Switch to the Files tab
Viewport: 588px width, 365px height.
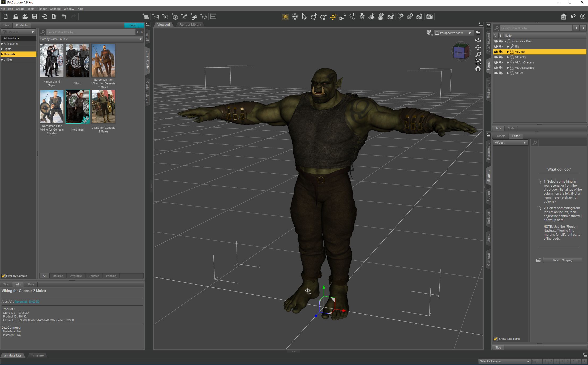6,25
